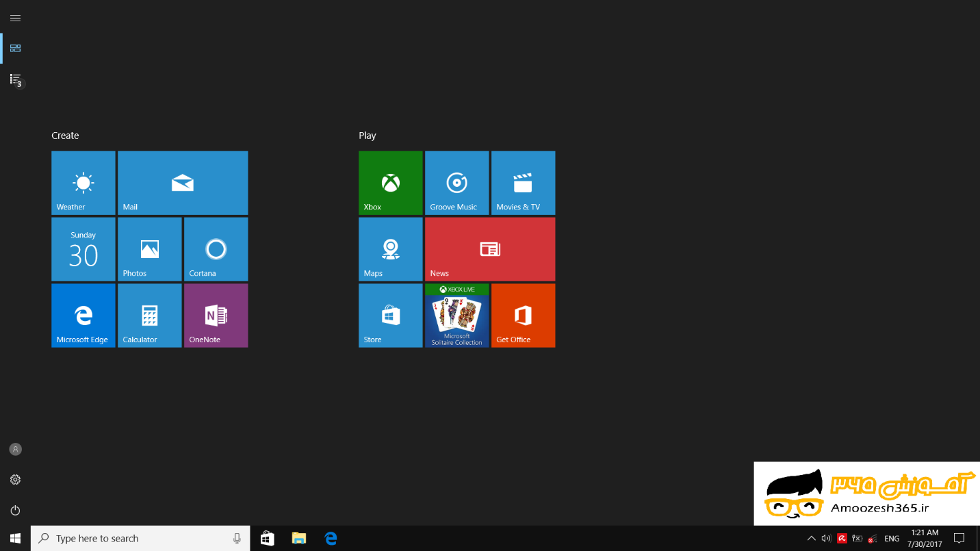This screenshot has height=551, width=980.
Task: Click the Windows Start button
Action: click(x=15, y=539)
